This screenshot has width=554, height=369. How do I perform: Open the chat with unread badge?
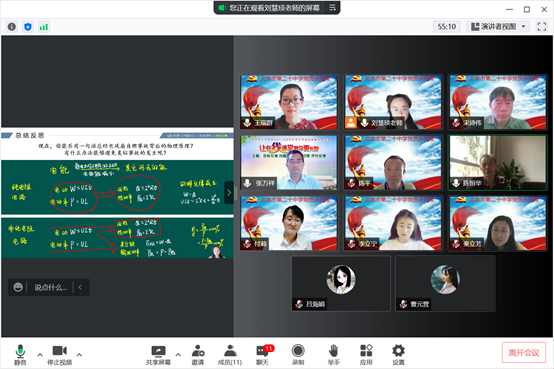[263, 355]
